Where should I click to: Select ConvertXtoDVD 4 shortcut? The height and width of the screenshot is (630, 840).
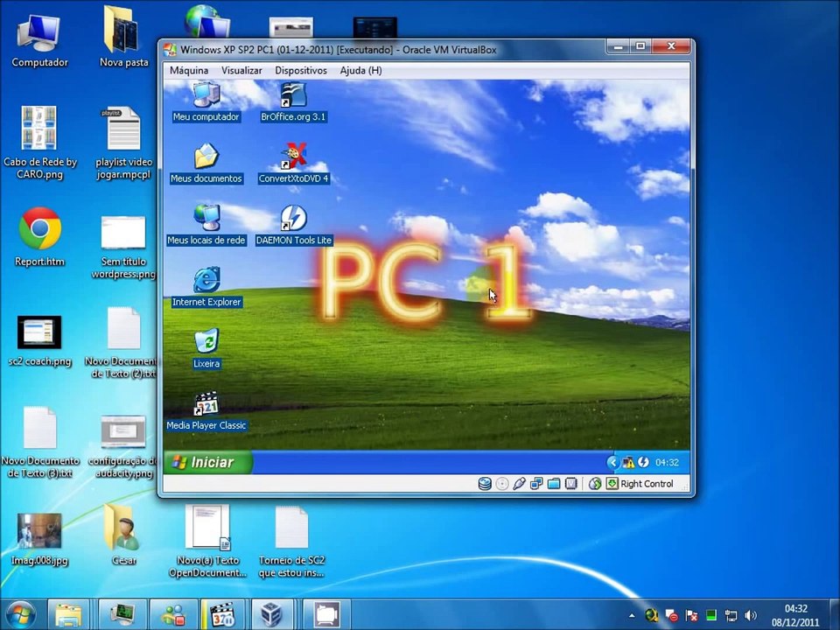point(293,164)
